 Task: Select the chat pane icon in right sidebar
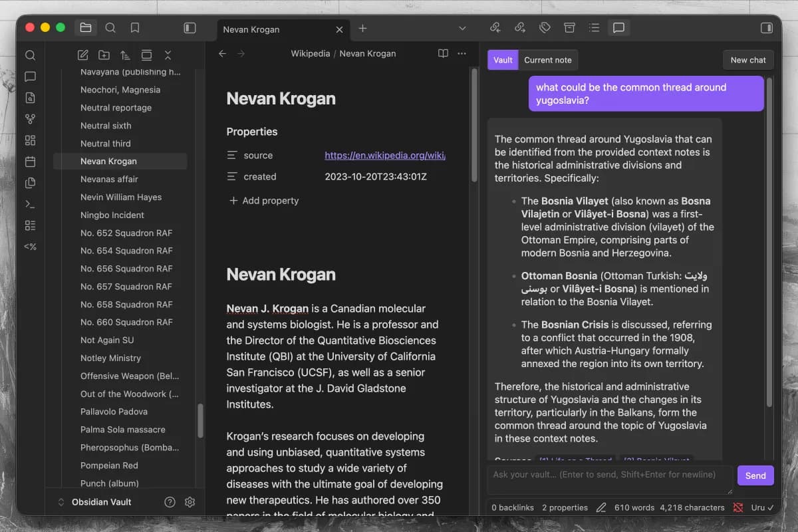click(618, 28)
